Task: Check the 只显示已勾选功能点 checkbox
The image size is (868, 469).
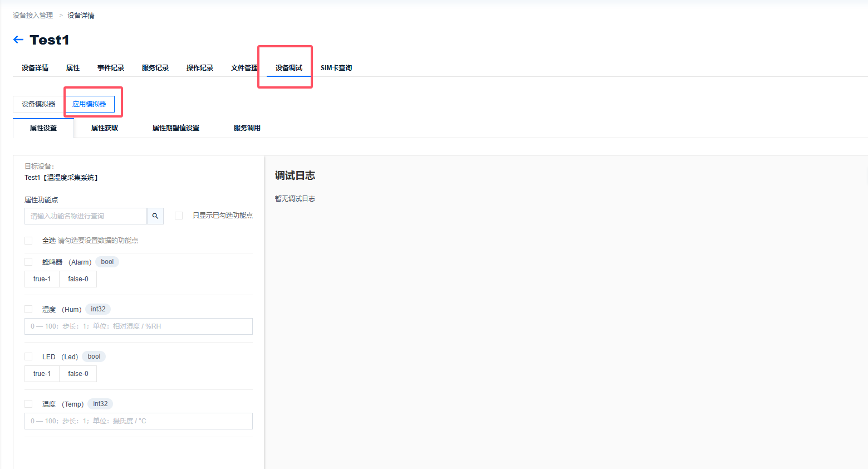Action: [179, 216]
